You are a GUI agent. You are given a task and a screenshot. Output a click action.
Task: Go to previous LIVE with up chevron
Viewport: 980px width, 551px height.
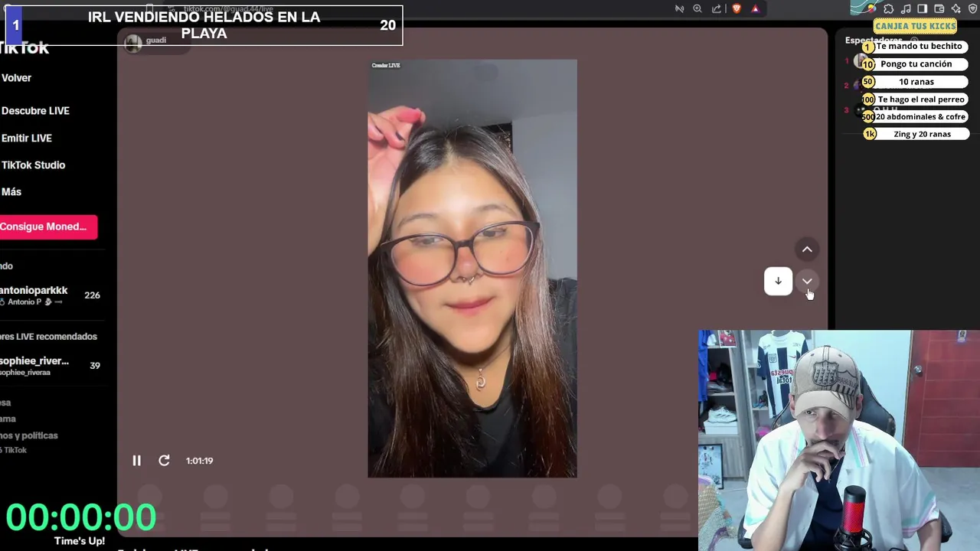click(x=807, y=249)
